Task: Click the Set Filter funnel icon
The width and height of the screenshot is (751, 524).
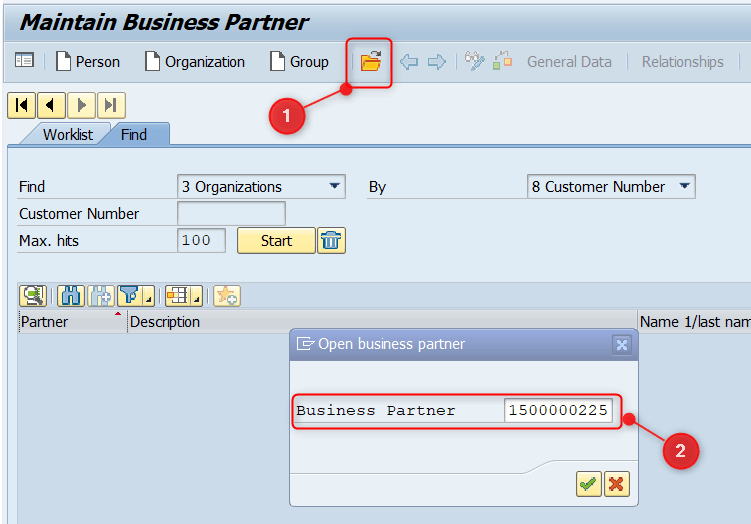Action: click(x=130, y=296)
